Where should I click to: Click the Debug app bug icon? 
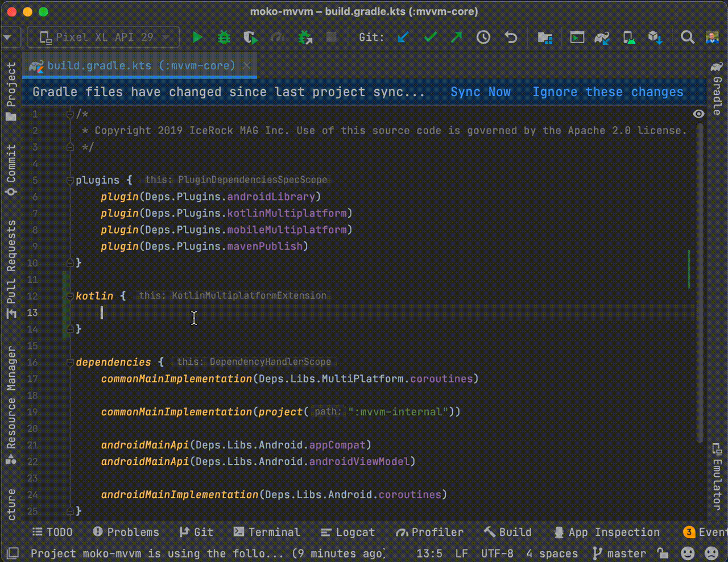224,38
